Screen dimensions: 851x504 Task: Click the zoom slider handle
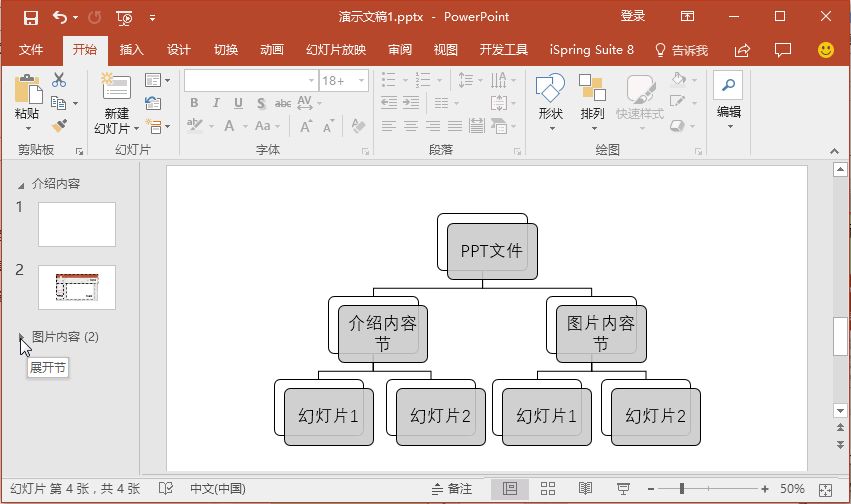tap(682, 489)
